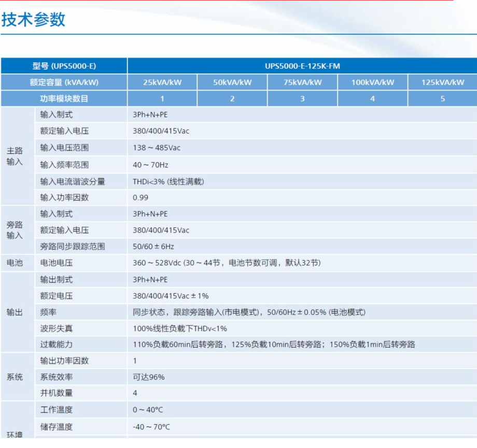Click the 输出制式 row label
This screenshot has height=448, width=477.
pos(57,280)
